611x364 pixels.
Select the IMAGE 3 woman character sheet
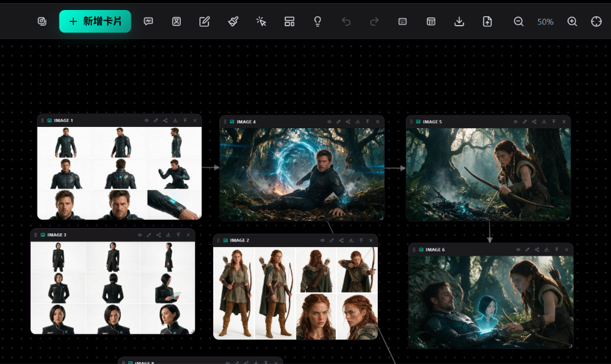pos(113,288)
